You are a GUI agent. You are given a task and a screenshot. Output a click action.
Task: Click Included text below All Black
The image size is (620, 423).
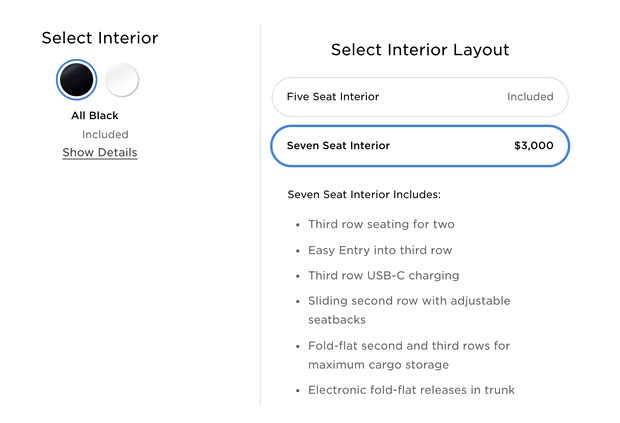click(x=105, y=134)
